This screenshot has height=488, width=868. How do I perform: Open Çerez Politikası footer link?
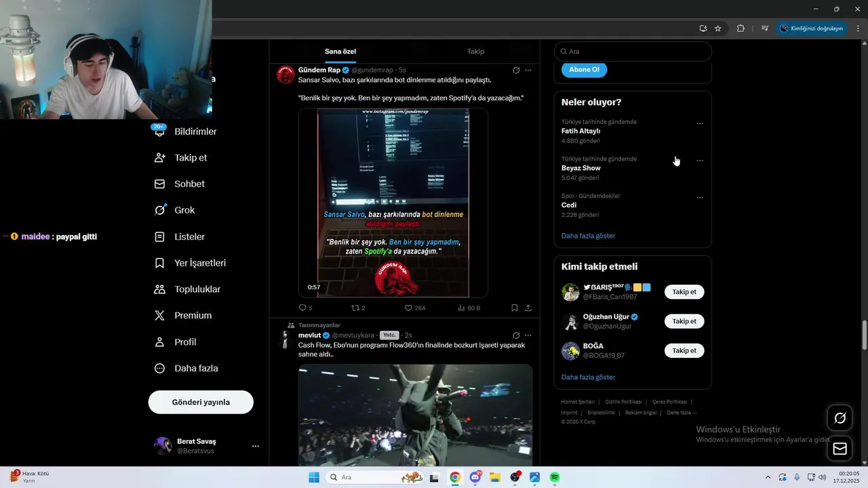click(x=669, y=402)
